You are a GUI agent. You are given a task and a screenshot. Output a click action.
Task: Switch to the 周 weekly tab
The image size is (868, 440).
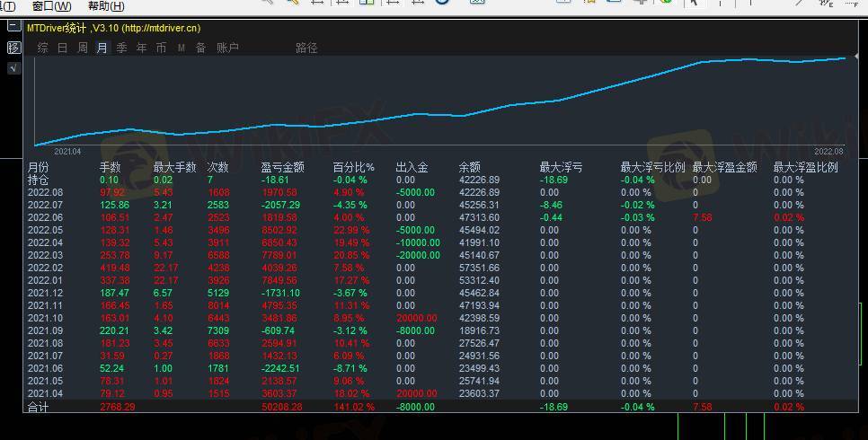click(83, 48)
